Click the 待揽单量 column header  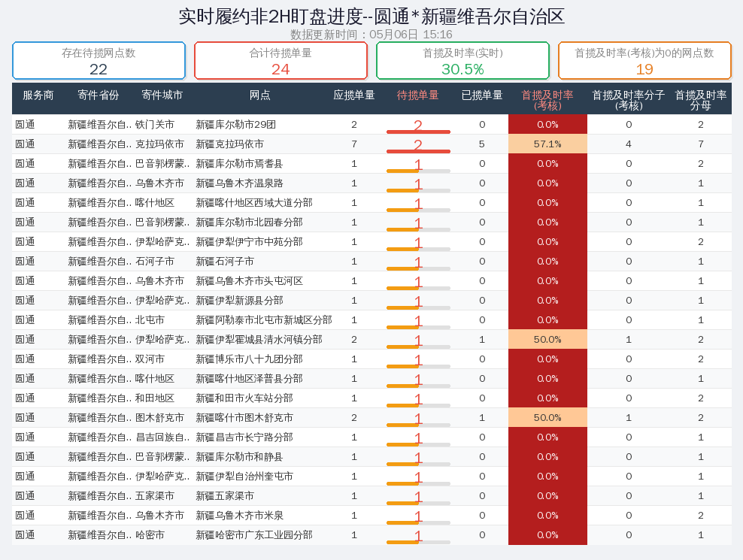coord(418,95)
